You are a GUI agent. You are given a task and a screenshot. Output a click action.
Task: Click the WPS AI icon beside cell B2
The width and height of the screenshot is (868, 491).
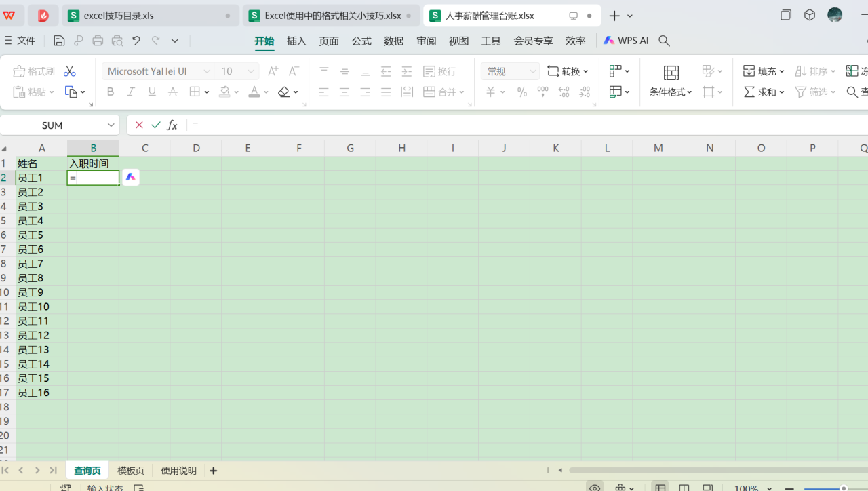click(131, 178)
